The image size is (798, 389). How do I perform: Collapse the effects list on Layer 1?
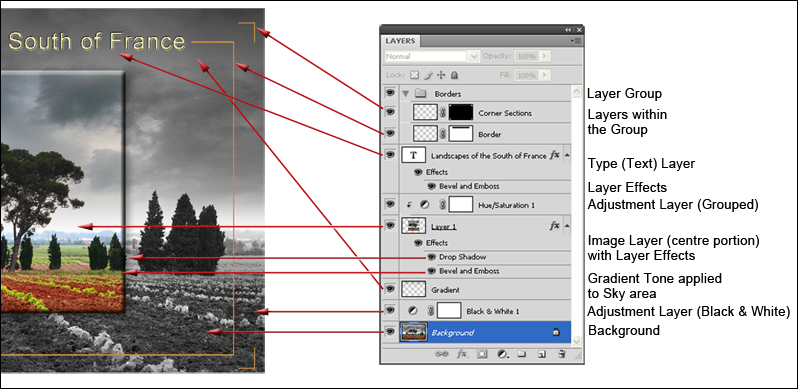567,225
